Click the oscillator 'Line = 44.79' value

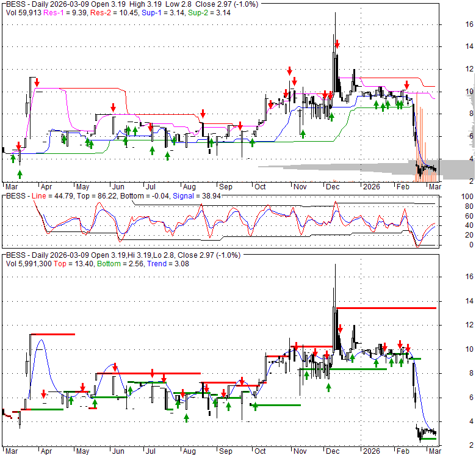click(52, 196)
